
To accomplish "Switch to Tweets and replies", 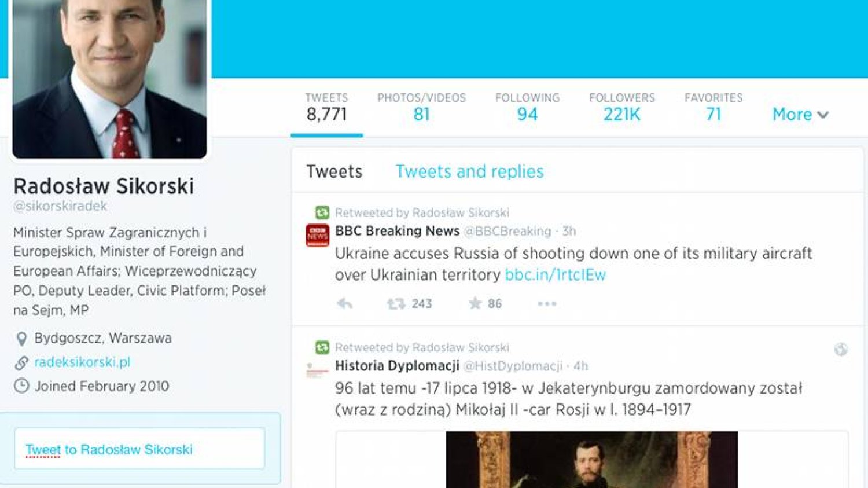I will coord(469,171).
